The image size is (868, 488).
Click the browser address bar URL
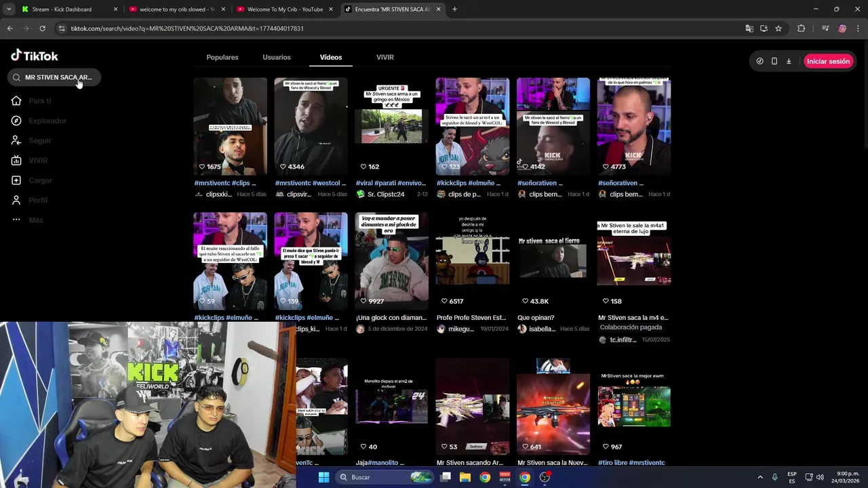pyautogui.click(x=187, y=28)
